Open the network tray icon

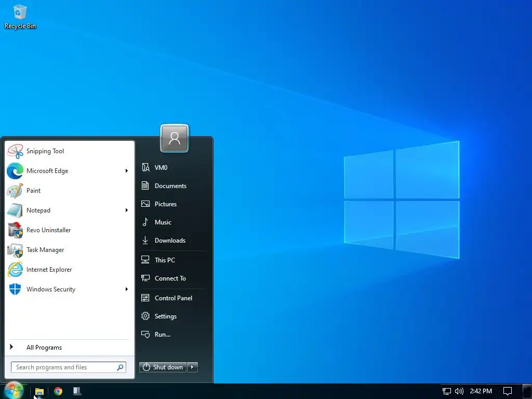[446, 391]
